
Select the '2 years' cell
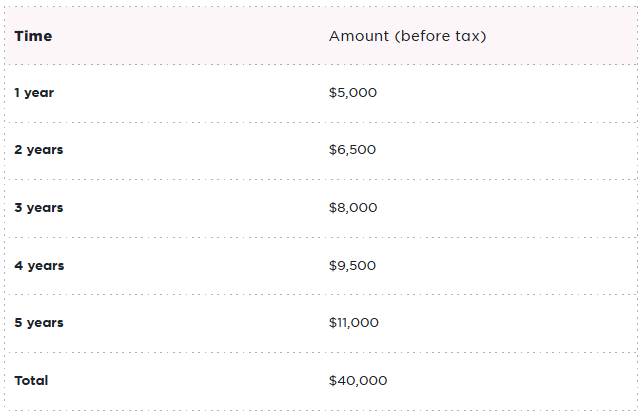pos(39,150)
